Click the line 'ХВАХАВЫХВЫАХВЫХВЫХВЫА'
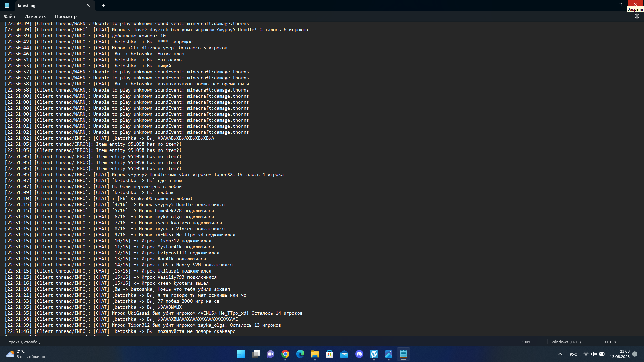This screenshot has width=644, height=362. click(x=109, y=138)
